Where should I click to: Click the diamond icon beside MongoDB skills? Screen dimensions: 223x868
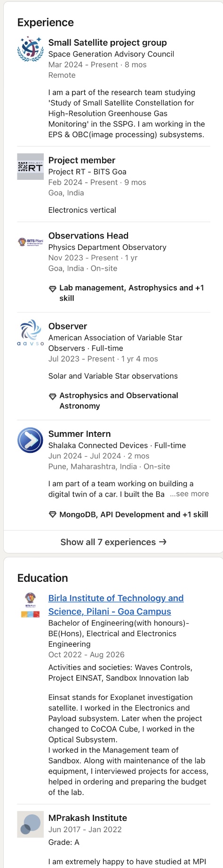coord(53,515)
